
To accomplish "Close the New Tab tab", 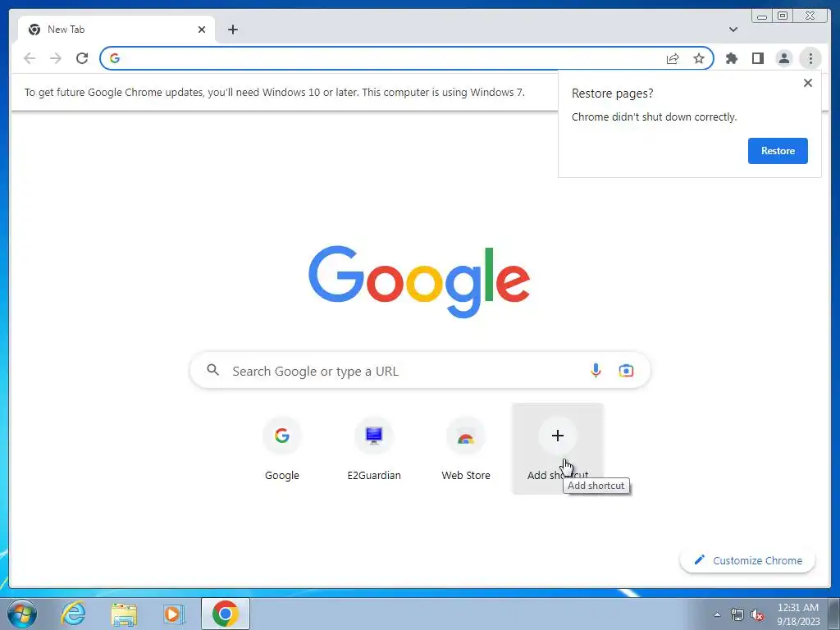I will (202, 30).
